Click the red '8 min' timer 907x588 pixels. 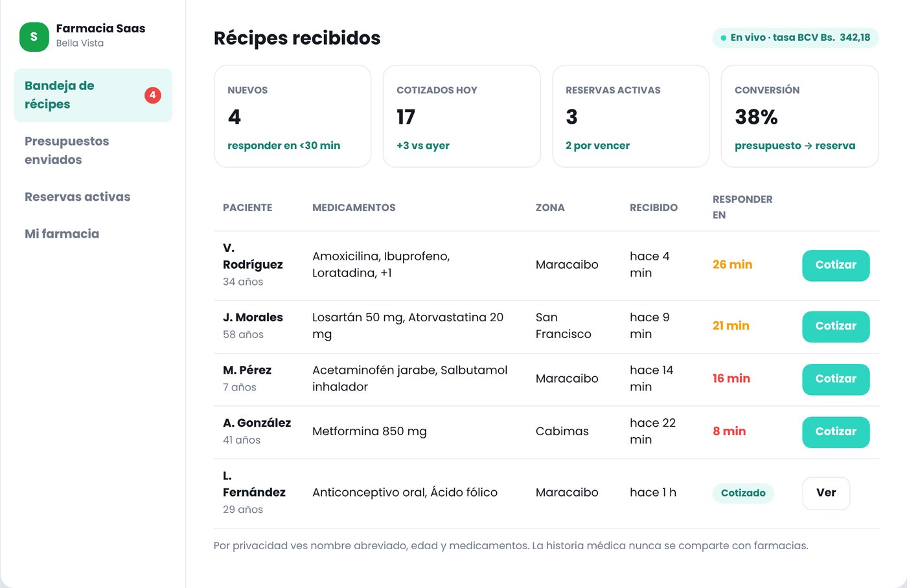point(729,431)
